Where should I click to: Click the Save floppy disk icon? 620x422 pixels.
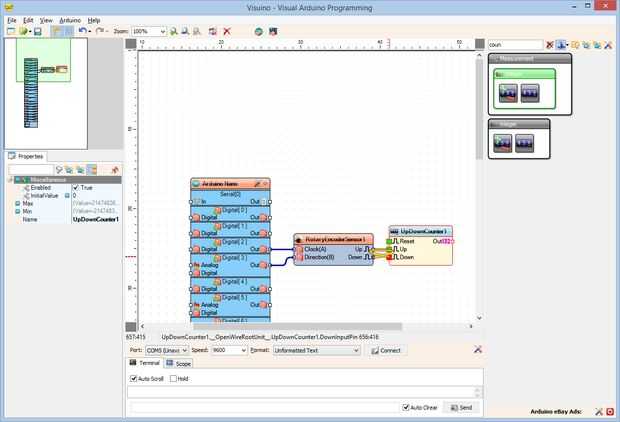[x=38, y=31]
